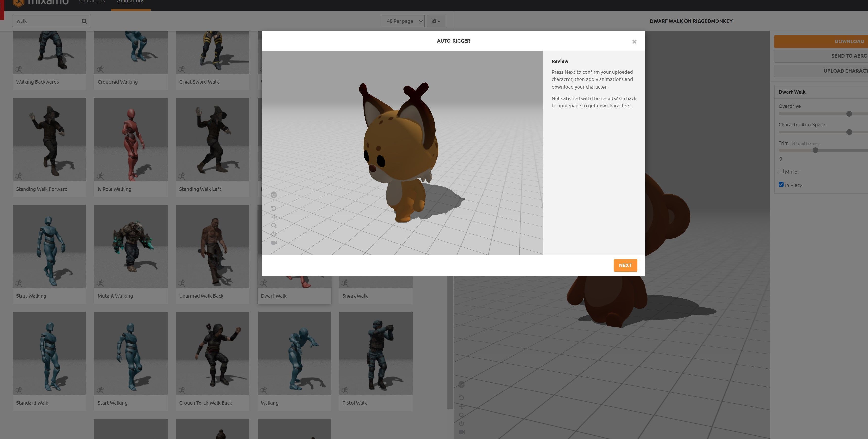
Task: Click the reset power icon in Auto-Rigger viewer
Action: [274, 234]
